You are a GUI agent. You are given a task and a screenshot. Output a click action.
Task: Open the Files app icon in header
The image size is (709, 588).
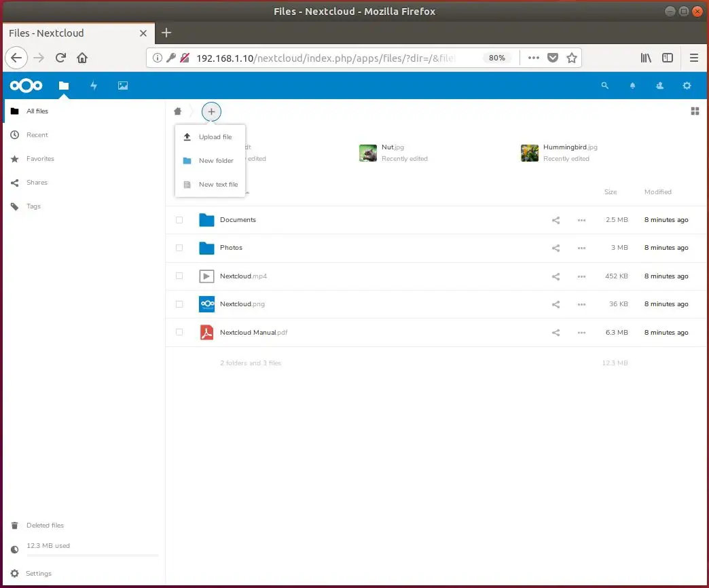pyautogui.click(x=64, y=86)
